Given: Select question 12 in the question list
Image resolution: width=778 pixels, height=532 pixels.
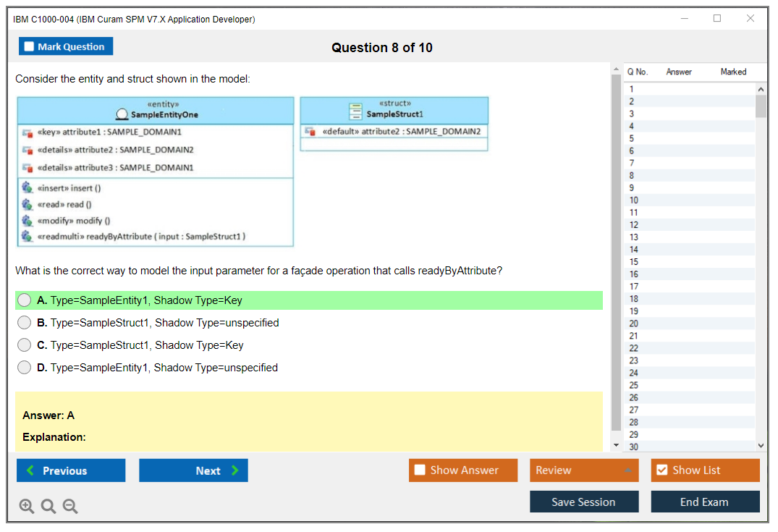Looking at the screenshot, I should 634,225.
